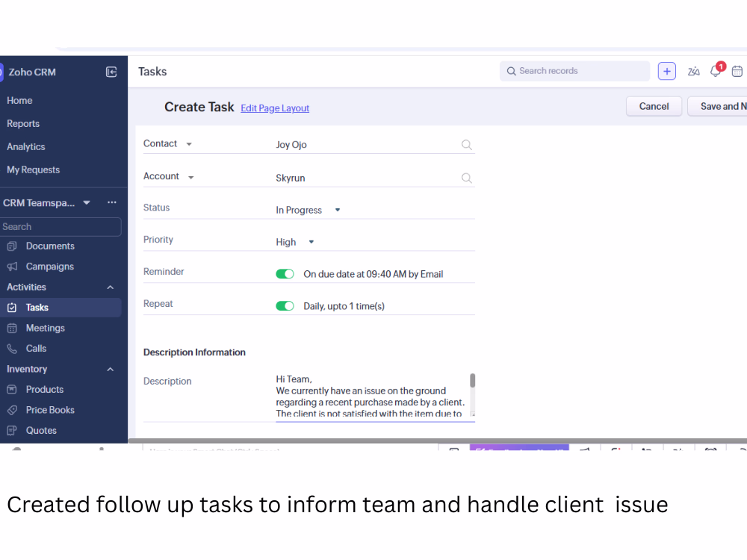Click the Quotes icon in sidebar
Viewport: 747px width, 560px height.
click(13, 431)
